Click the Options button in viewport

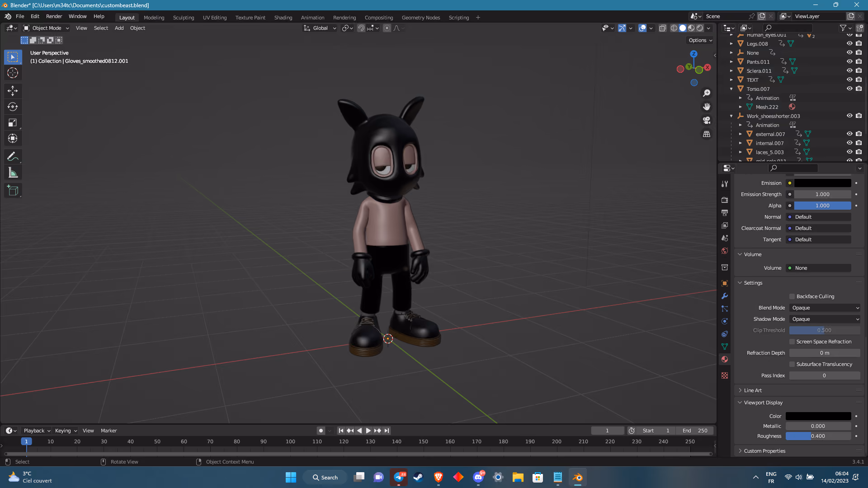point(700,40)
